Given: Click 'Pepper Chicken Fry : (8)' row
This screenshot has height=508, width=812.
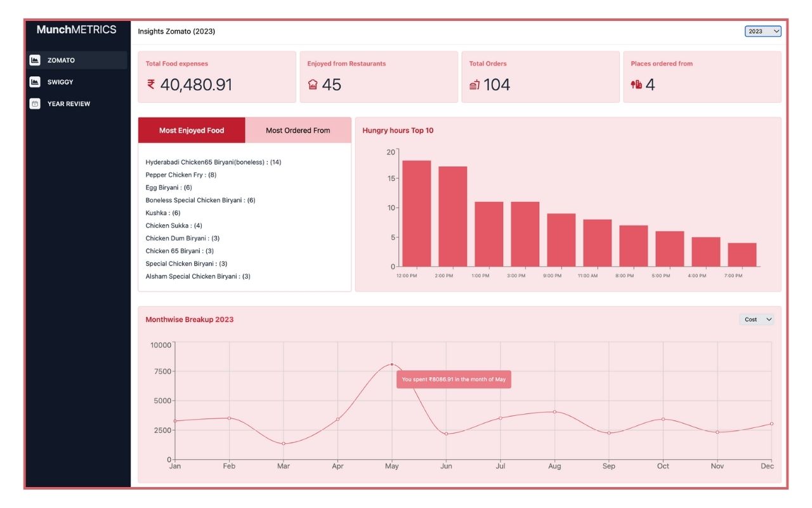Looking at the screenshot, I should pos(181,175).
